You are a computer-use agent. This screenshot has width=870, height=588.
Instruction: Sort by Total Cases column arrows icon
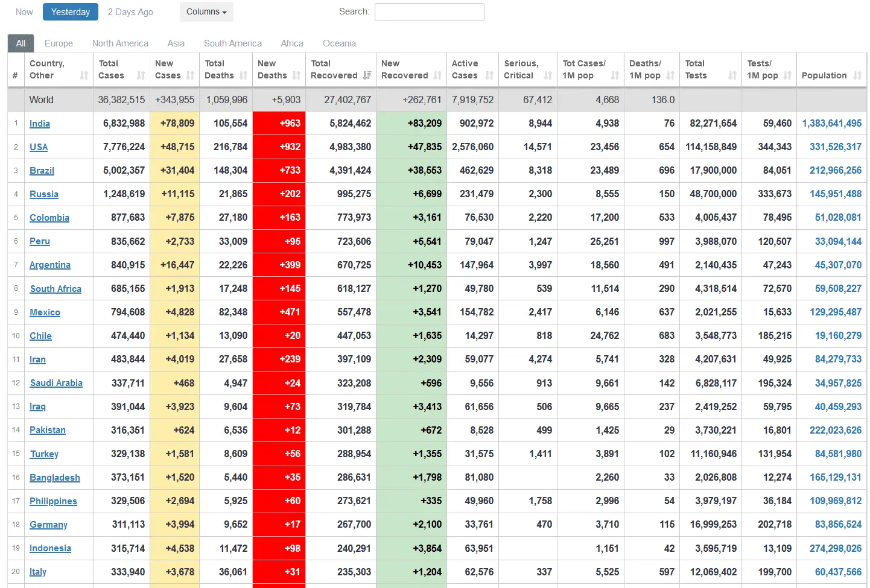141,75
